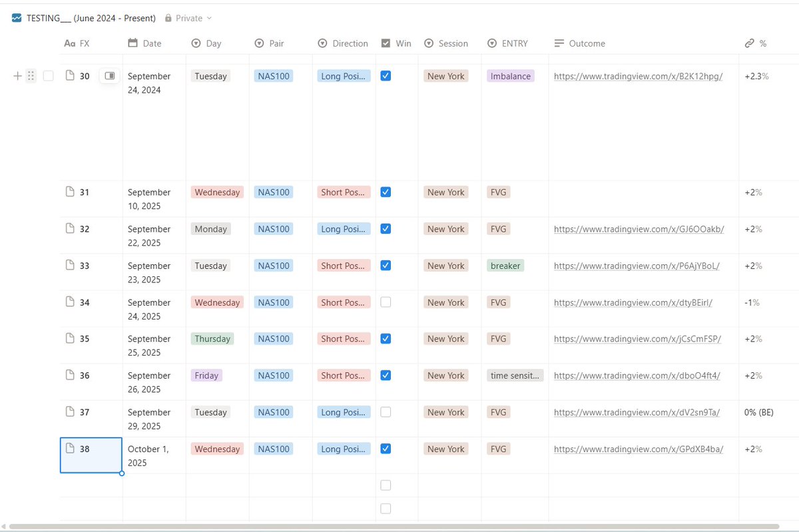Screen dimensions: 799x532
Task: Click the 0% (BE) percent cell
Action: coord(758,411)
